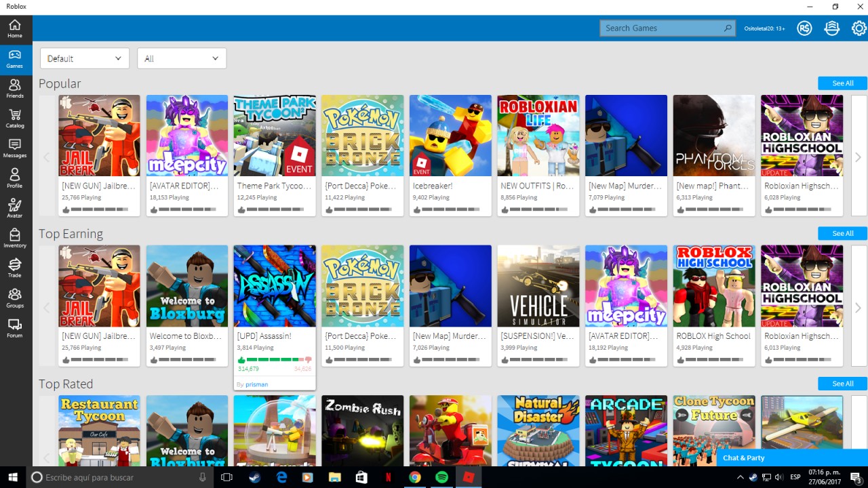This screenshot has height=488, width=868.
Task: Open the Icebreaker! game thumbnail
Action: pyautogui.click(x=450, y=136)
